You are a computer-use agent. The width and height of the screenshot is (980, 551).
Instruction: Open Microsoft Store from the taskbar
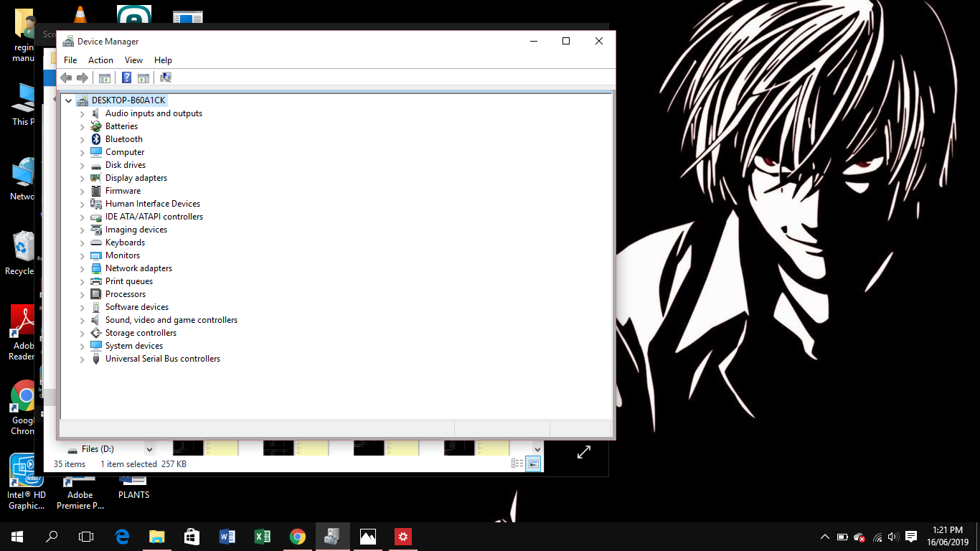192,537
